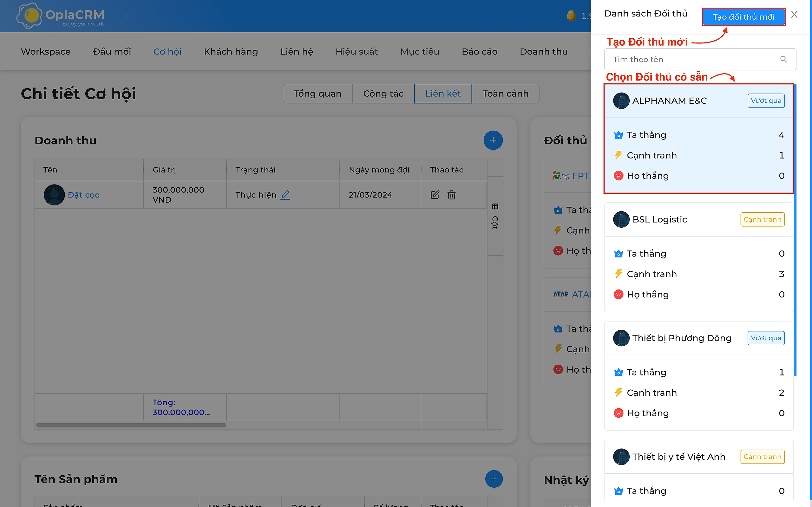Switch to the Tổng quan tab
The height and width of the screenshot is (507, 812).
click(317, 94)
